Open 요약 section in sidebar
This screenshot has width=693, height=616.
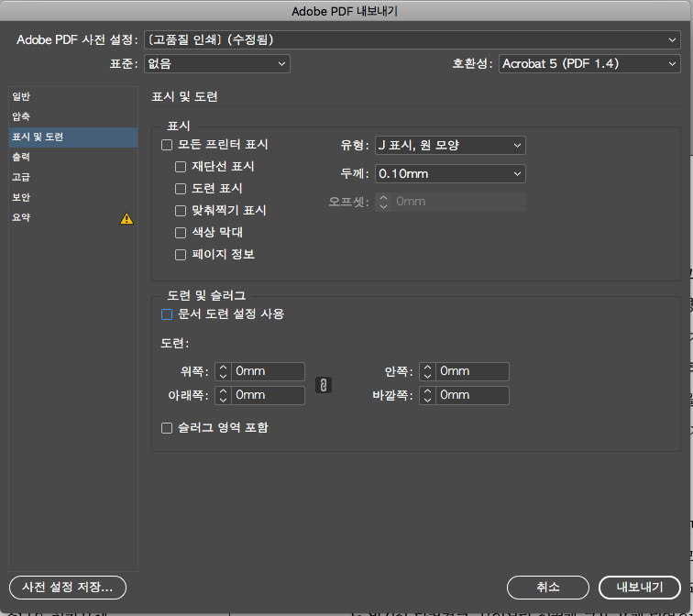click(x=73, y=217)
